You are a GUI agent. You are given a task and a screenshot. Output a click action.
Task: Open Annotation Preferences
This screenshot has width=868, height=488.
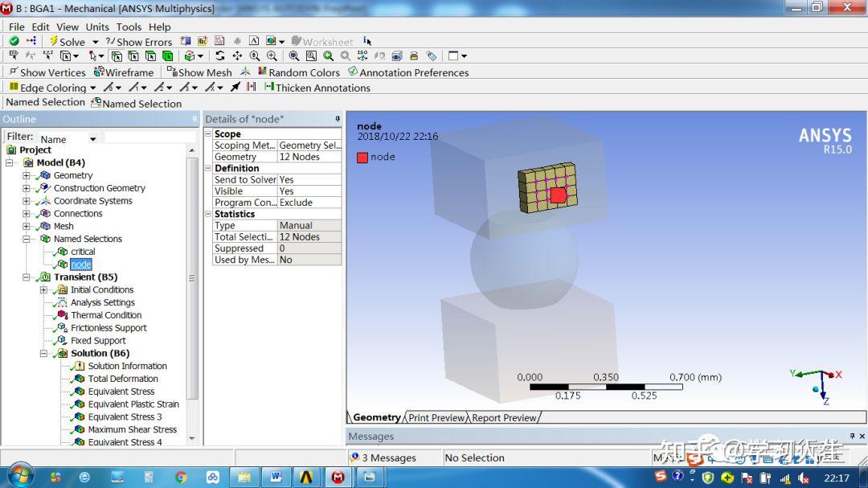[x=408, y=72]
